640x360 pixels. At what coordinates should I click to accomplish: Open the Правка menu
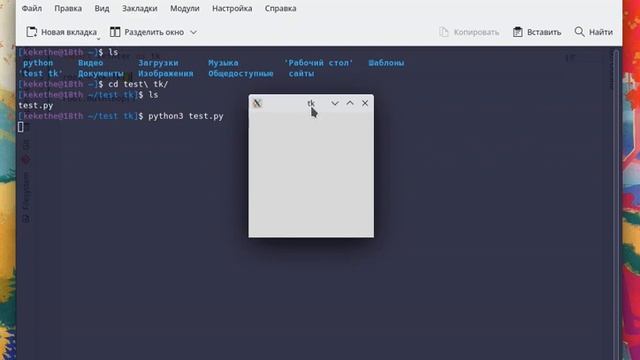pos(68,8)
